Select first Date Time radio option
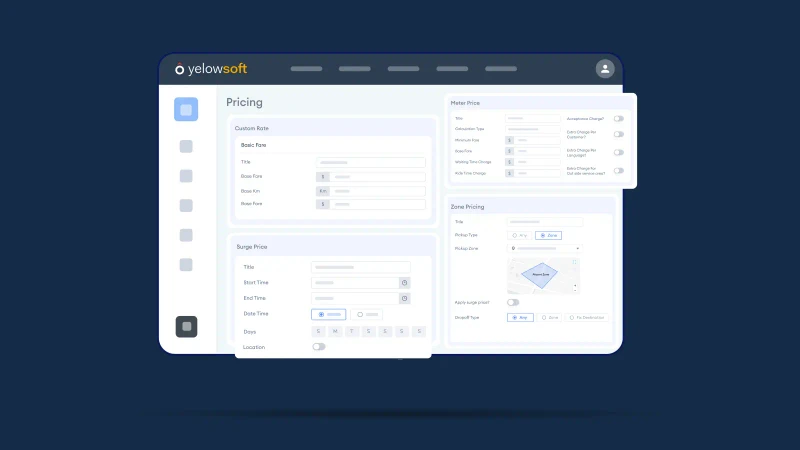Screen dimensions: 800x450 (335, 314)
